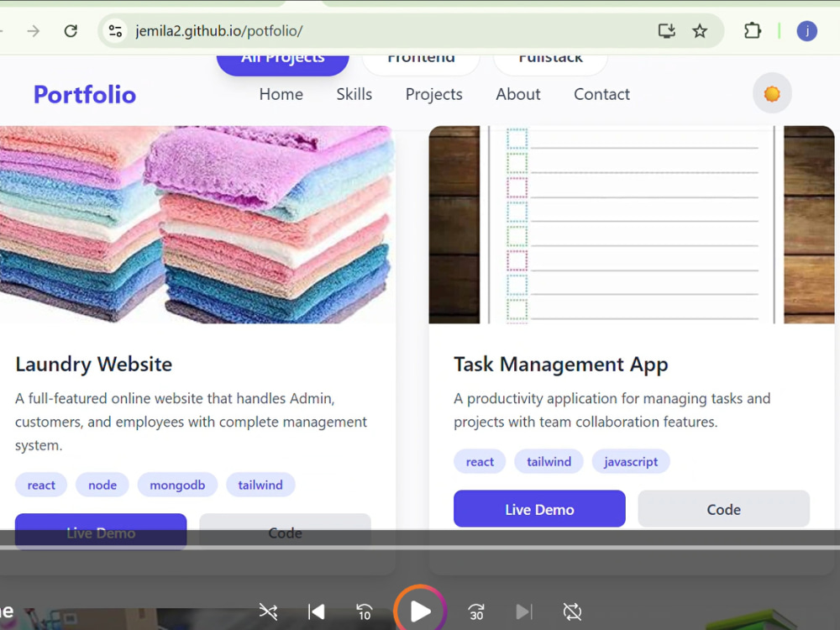Toggle shuffle in the media player

coord(268,612)
